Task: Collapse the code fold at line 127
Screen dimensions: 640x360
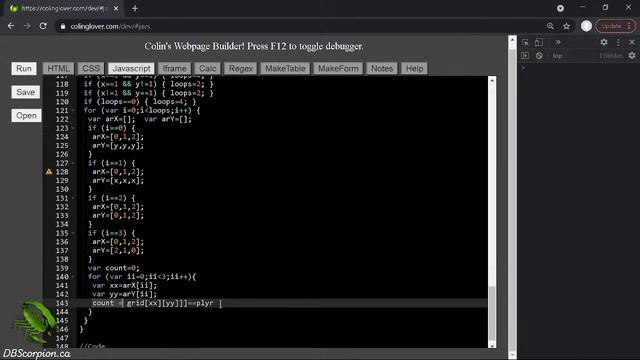Action: click(73, 163)
